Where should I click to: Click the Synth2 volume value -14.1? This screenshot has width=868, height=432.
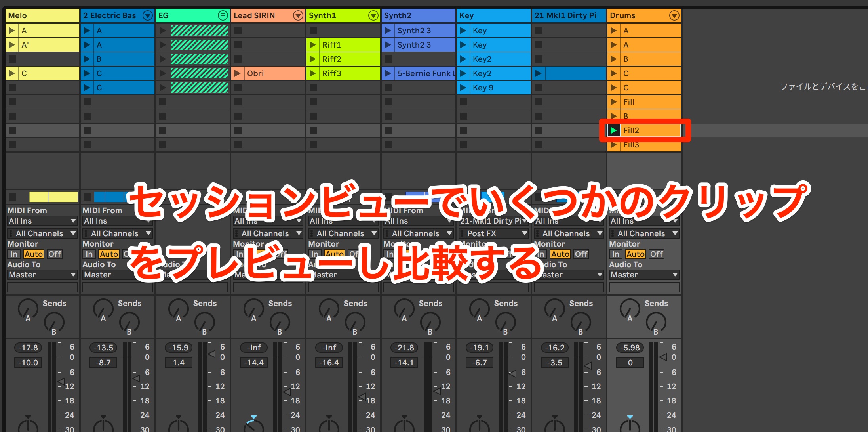[404, 363]
